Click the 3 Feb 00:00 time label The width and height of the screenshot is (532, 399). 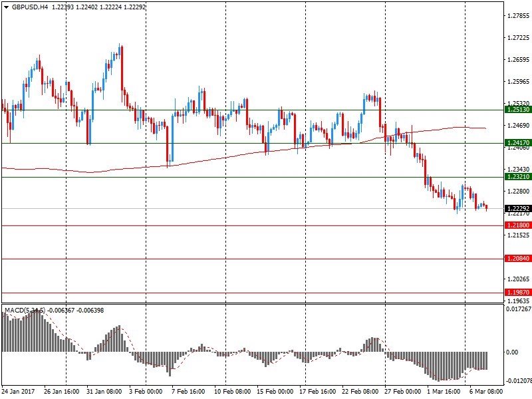coord(146,391)
